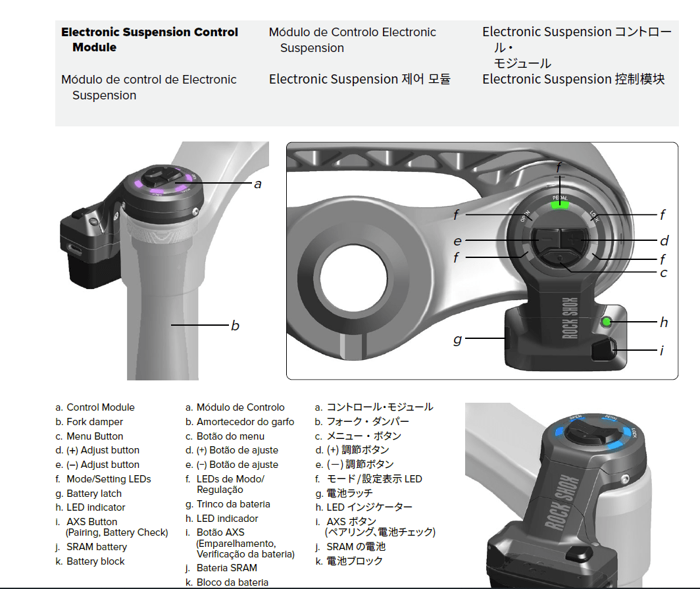The image size is (700, 589).
Task: Click callout letter 'g' in the diagram
Action: coord(458,340)
